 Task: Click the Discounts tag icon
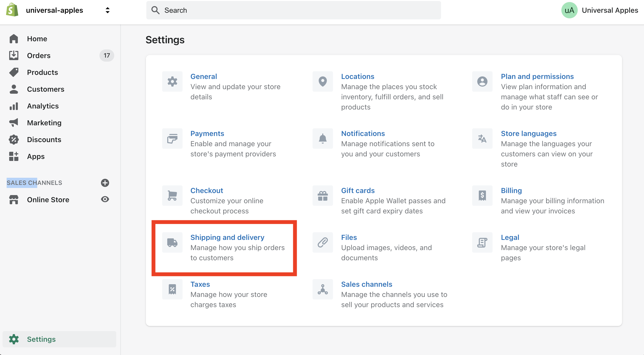[x=13, y=139]
